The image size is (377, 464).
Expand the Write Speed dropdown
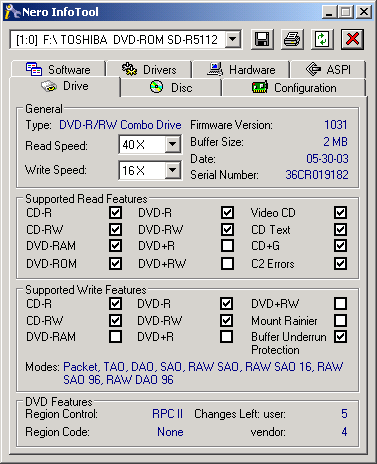172,170
